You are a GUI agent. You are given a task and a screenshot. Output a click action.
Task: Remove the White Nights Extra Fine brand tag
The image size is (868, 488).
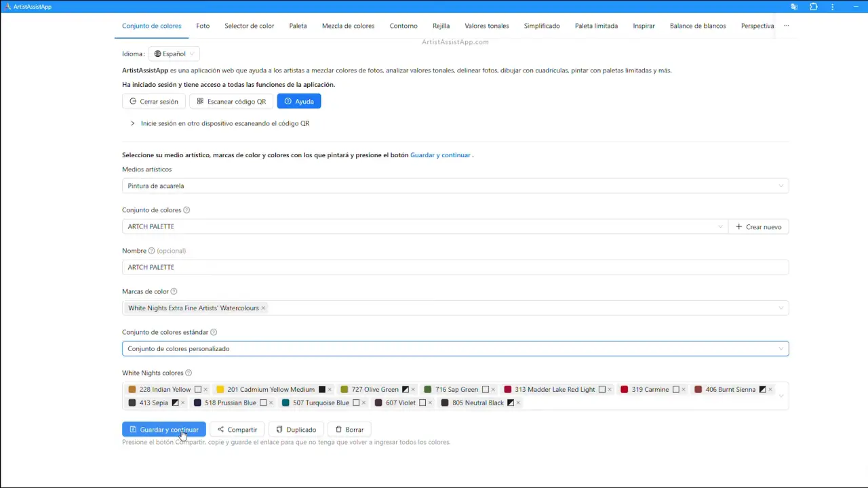coord(263,308)
